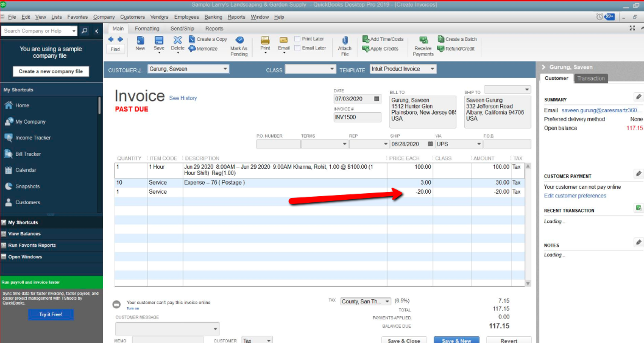The width and height of the screenshot is (644, 343).
Task: Switch to the Formatting ribbon tab
Action: 147,29
